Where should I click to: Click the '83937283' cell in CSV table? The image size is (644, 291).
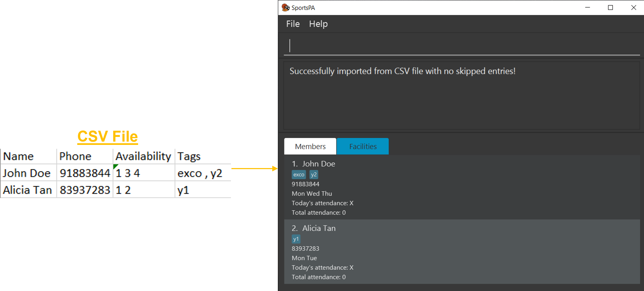coord(85,190)
